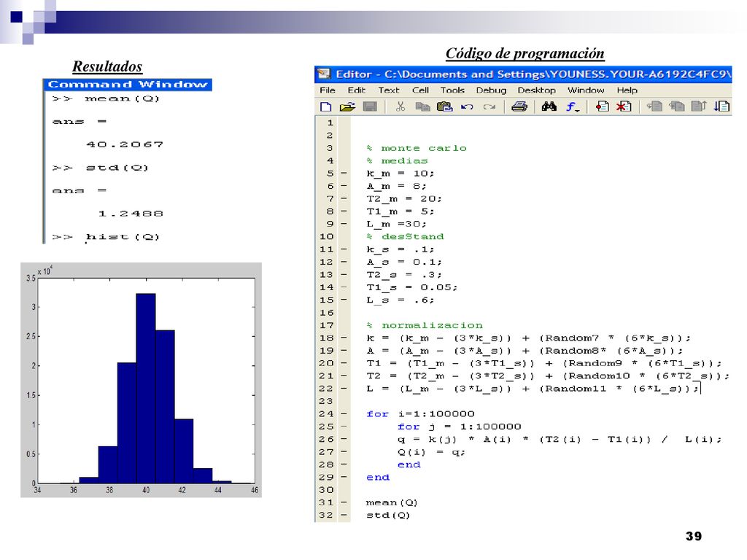Viewport: 747px width, 560px height.
Task: Click the 'T1_m = 5;' code line
Action: pyautogui.click(x=400, y=211)
